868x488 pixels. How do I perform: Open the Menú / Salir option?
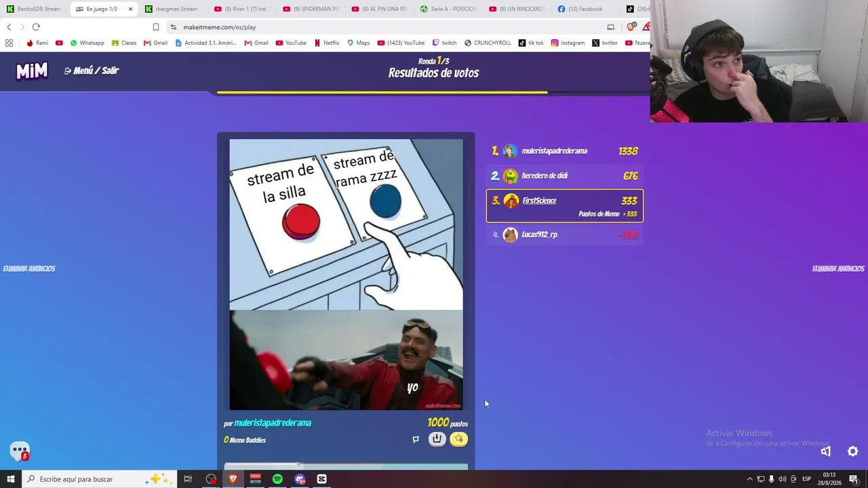tap(92, 70)
